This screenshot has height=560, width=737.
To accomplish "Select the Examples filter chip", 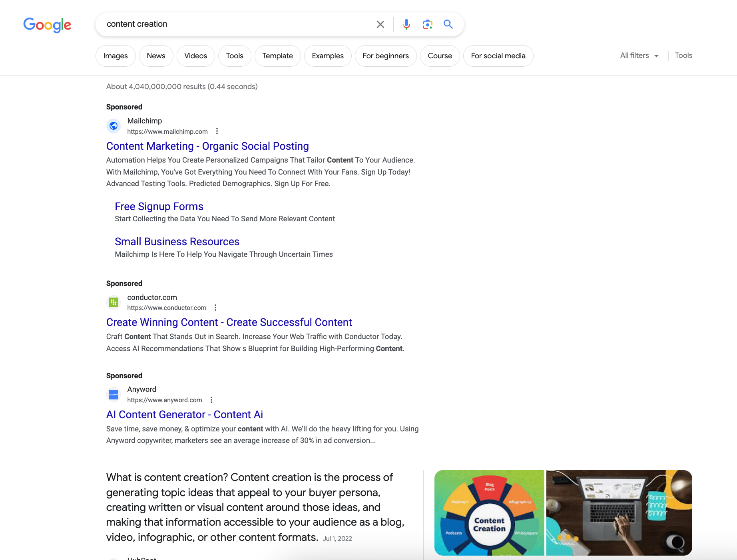I will [328, 56].
